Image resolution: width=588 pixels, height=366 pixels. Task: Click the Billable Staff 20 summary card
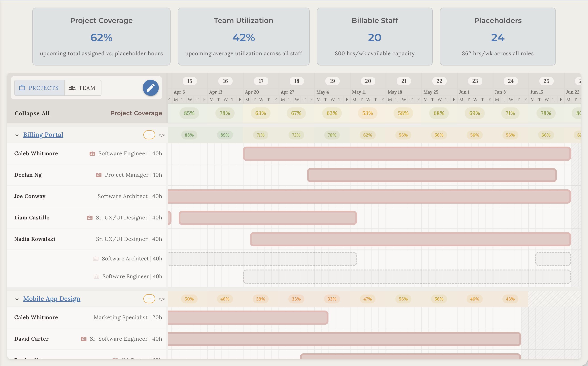[375, 37]
